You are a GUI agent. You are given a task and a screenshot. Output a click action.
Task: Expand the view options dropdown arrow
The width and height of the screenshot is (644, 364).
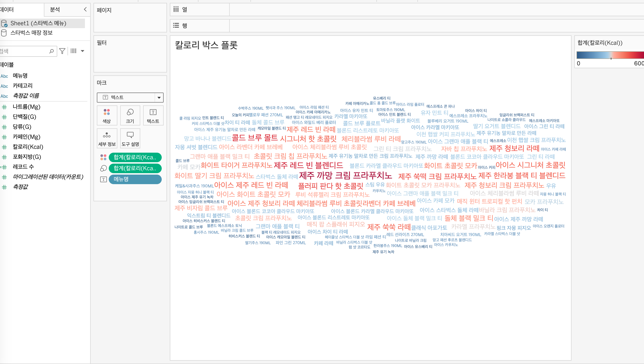83,51
